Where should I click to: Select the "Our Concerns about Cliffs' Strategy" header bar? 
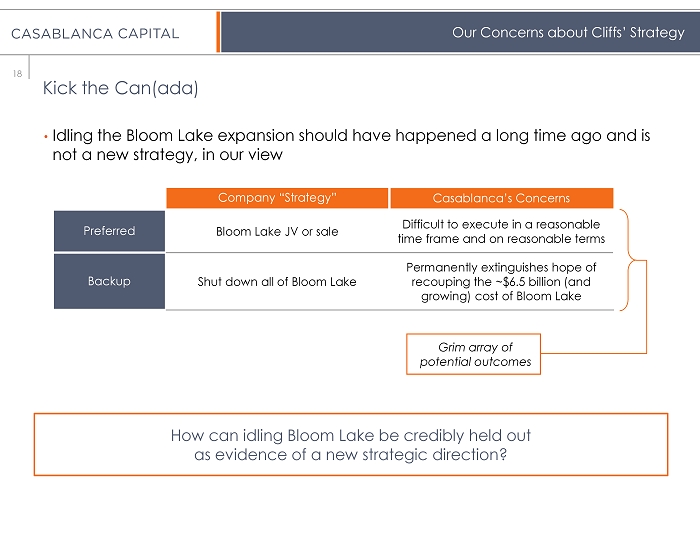point(458,32)
